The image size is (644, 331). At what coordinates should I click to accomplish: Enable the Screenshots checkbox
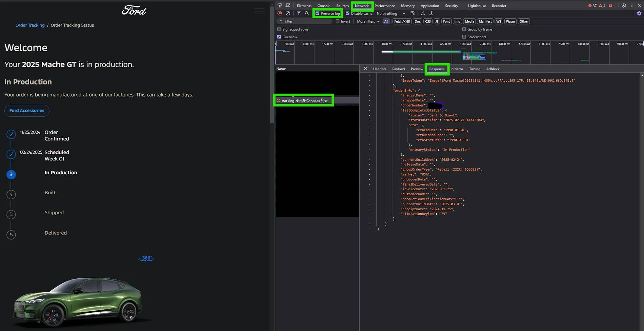click(x=464, y=37)
